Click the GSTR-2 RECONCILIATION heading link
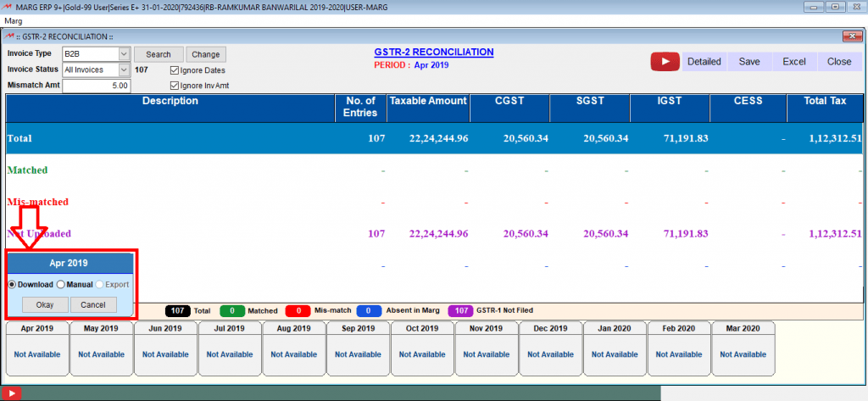 click(434, 52)
